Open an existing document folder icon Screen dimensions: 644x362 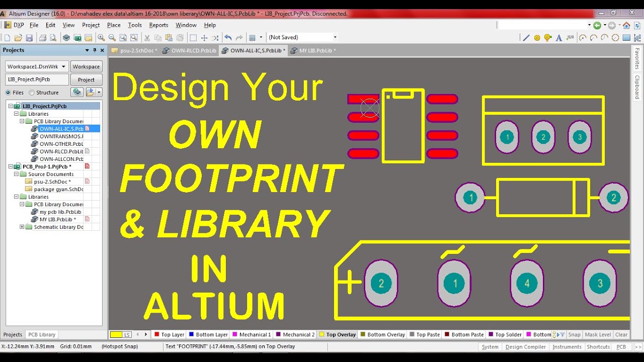coord(18,38)
